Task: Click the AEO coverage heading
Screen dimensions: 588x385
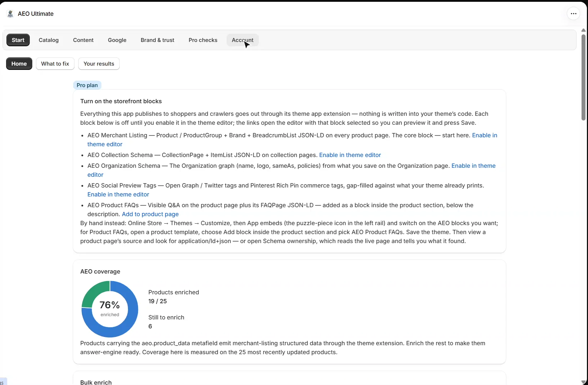Action: click(100, 271)
